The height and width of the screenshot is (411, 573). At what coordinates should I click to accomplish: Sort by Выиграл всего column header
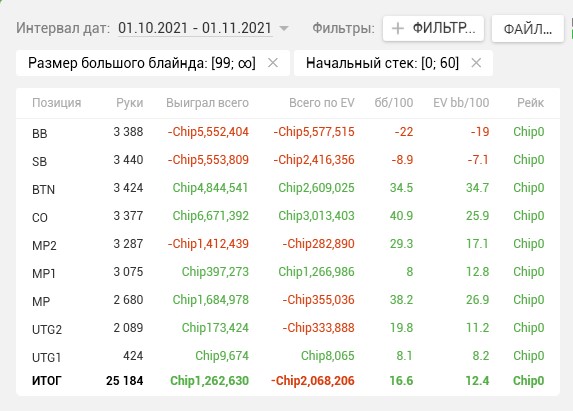coord(207,103)
